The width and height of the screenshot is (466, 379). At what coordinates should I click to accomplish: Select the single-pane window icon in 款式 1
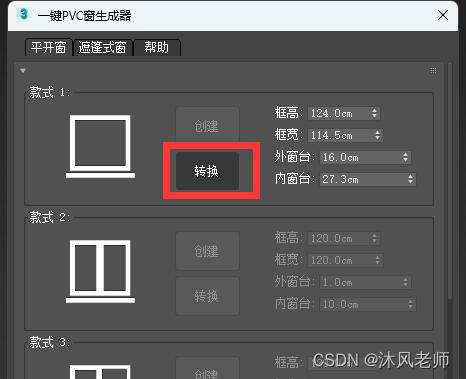click(x=100, y=146)
